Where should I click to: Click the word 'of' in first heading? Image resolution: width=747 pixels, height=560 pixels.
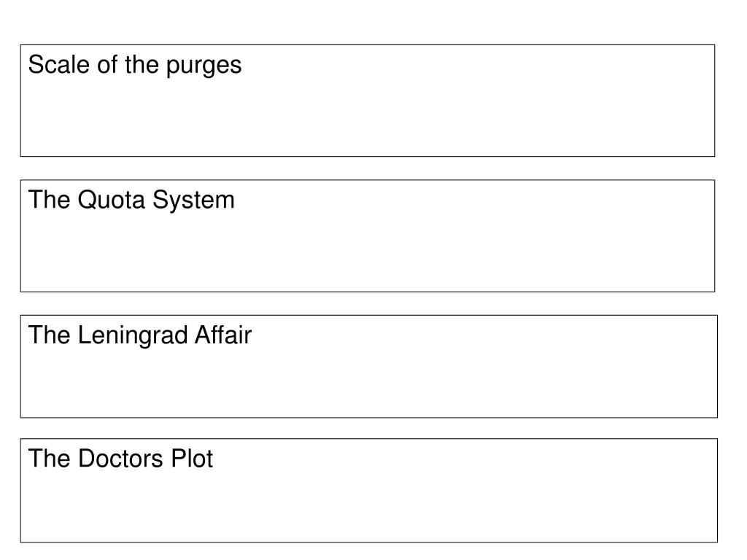pos(107,64)
